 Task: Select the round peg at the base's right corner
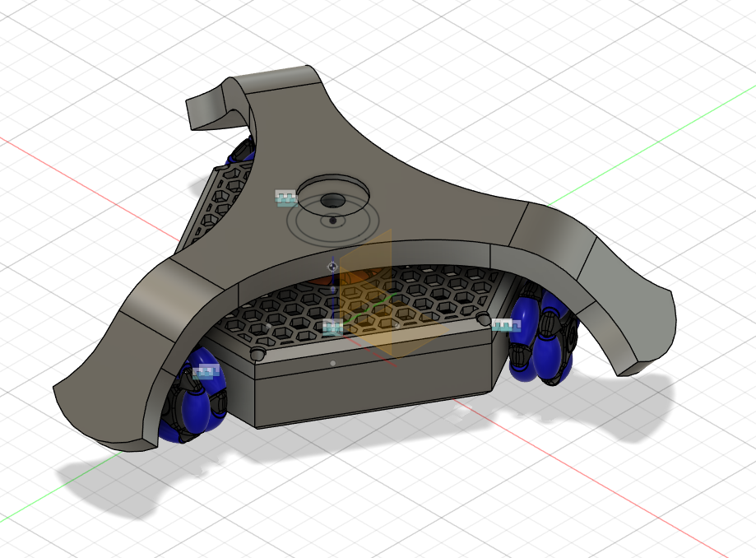[483, 319]
